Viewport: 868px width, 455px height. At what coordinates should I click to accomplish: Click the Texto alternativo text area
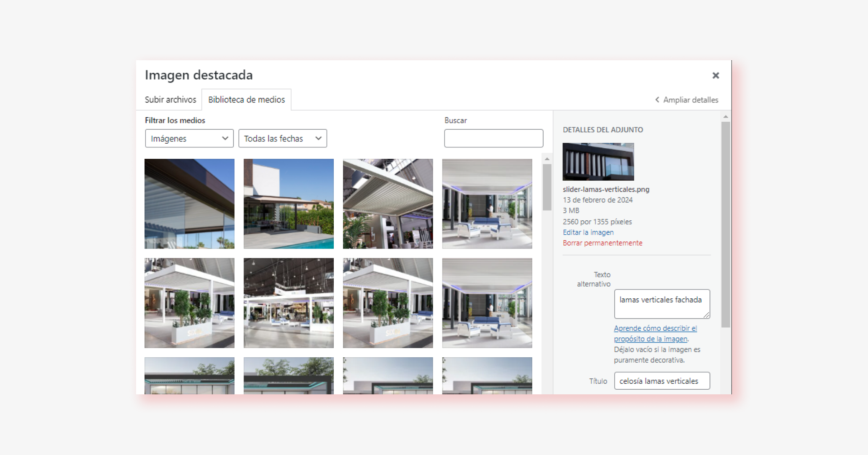[662, 304]
